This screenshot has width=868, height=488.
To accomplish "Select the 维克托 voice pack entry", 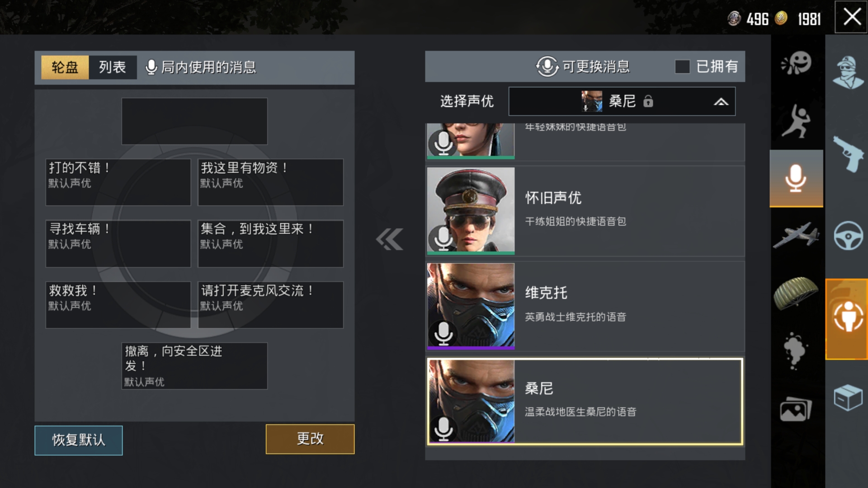I will [x=585, y=306].
